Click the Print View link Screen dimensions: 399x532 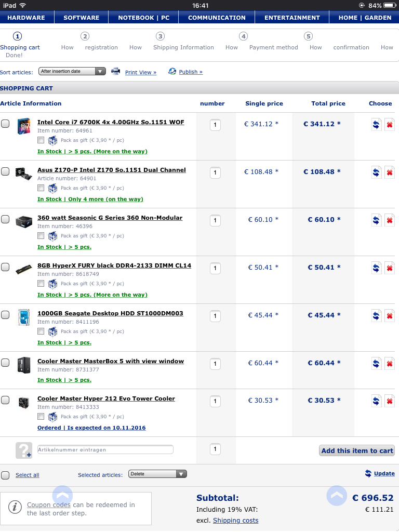click(141, 72)
